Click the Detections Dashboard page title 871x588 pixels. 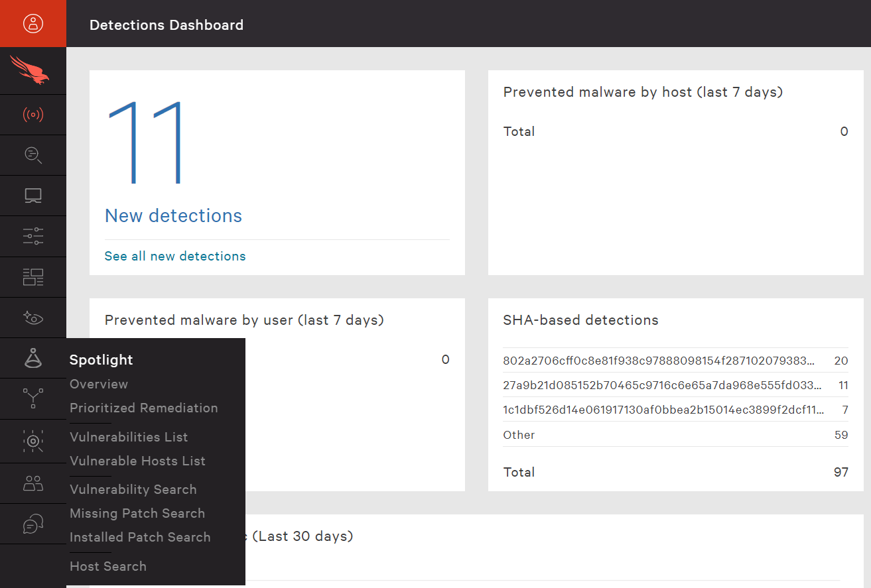pyautogui.click(x=167, y=25)
